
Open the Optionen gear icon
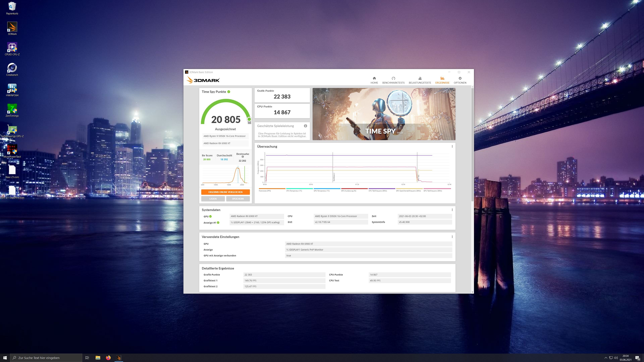[460, 78]
